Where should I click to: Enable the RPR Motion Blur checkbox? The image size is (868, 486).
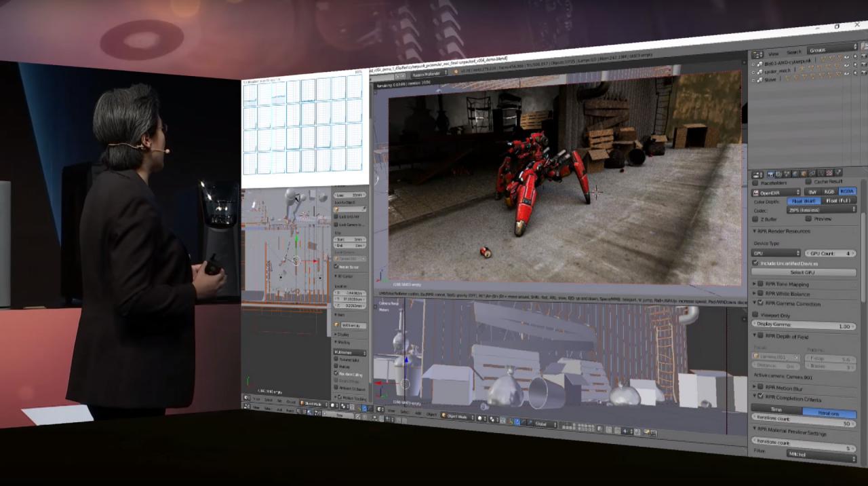click(760, 386)
